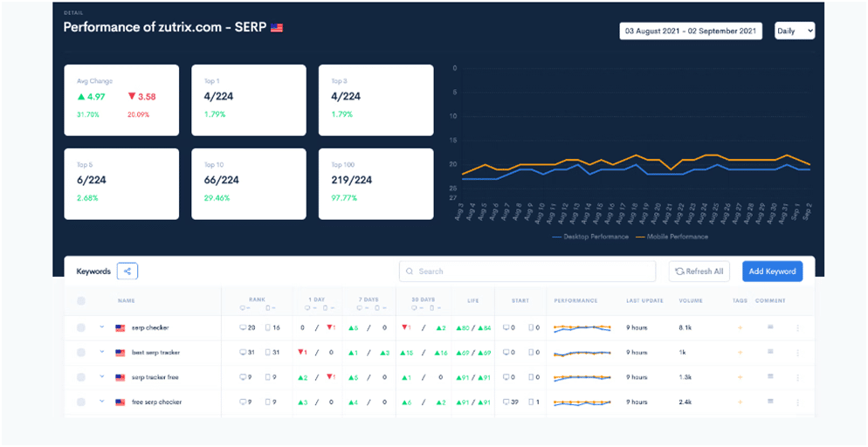Click the US flag next to serp checker
The image size is (868, 447).
(x=121, y=328)
